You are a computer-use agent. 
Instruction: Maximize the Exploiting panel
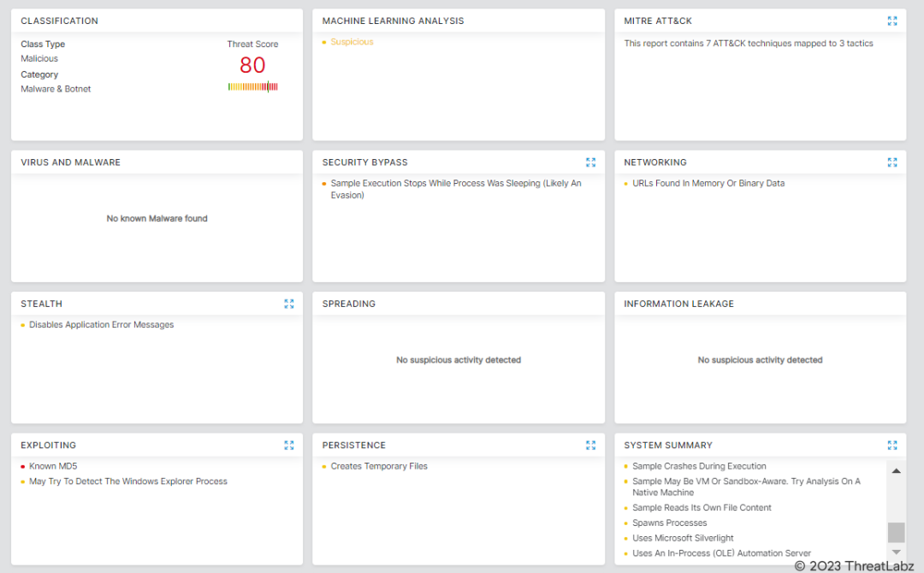[x=289, y=445]
